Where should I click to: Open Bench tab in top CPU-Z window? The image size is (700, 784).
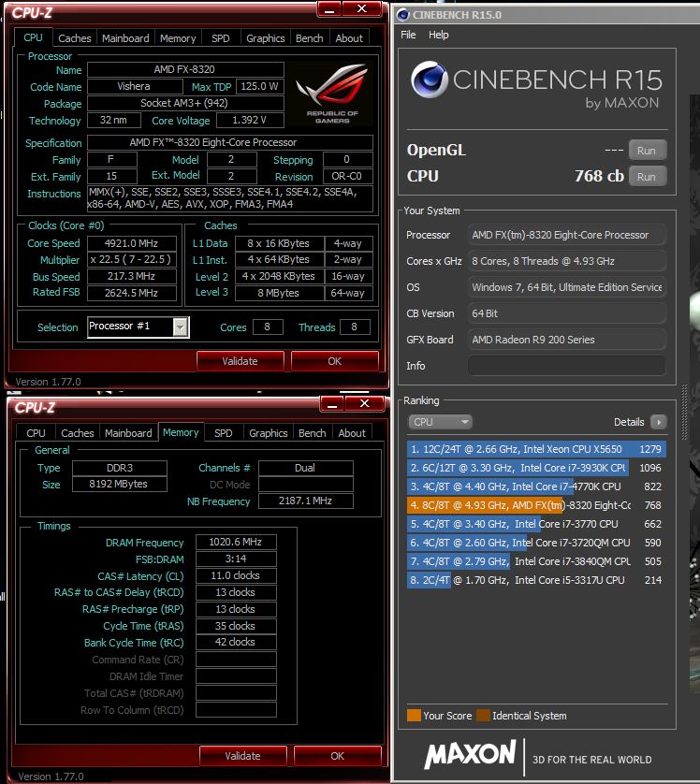tap(309, 38)
